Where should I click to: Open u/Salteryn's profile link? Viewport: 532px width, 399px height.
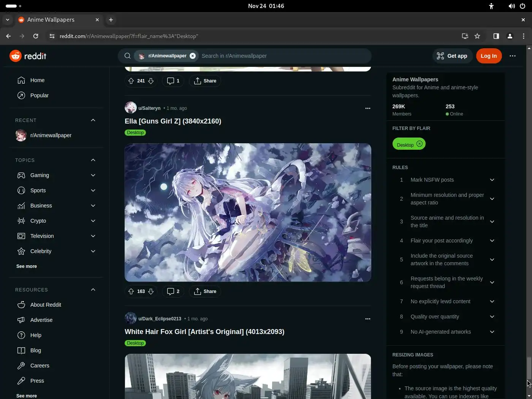pyautogui.click(x=149, y=108)
